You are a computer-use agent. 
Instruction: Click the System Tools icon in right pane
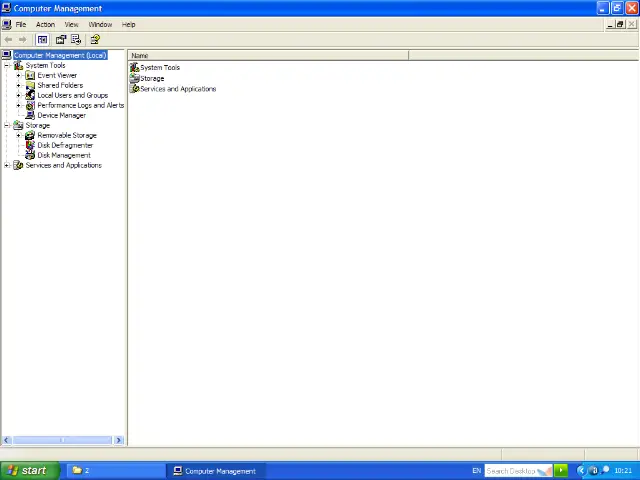tap(135, 67)
